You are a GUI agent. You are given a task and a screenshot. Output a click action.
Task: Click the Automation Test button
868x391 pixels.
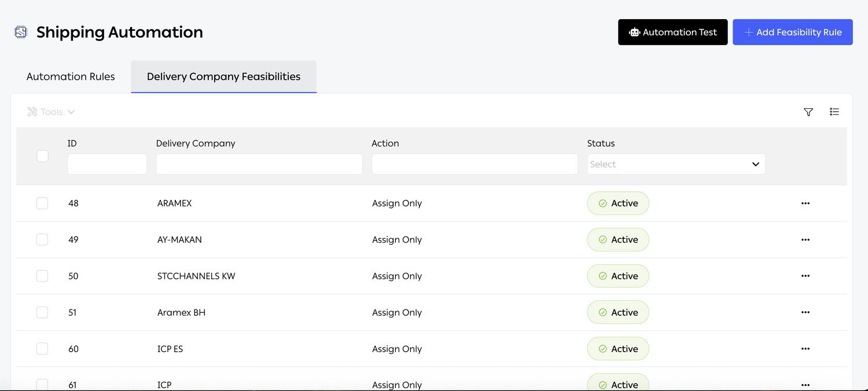click(673, 32)
